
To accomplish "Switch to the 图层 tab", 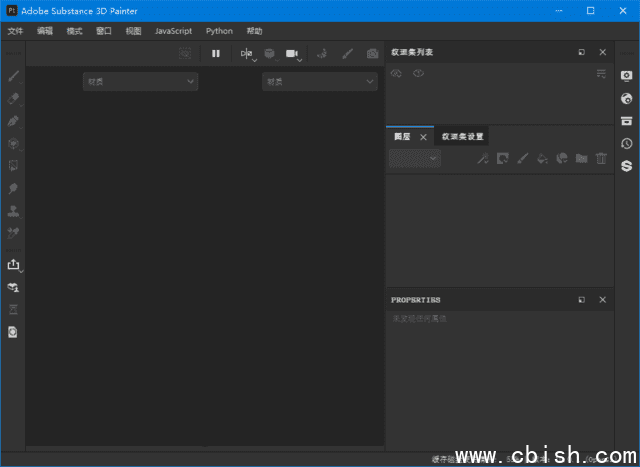I will pyautogui.click(x=402, y=137).
